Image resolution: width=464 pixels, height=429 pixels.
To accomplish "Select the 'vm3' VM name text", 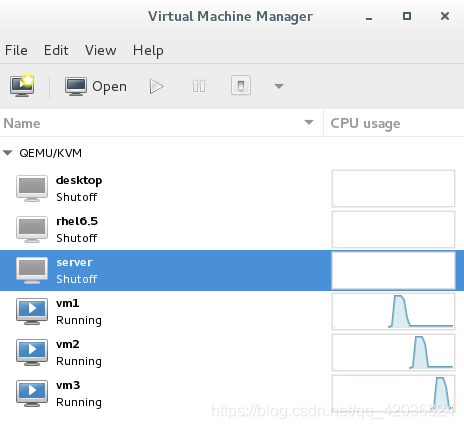I will [x=68, y=385].
